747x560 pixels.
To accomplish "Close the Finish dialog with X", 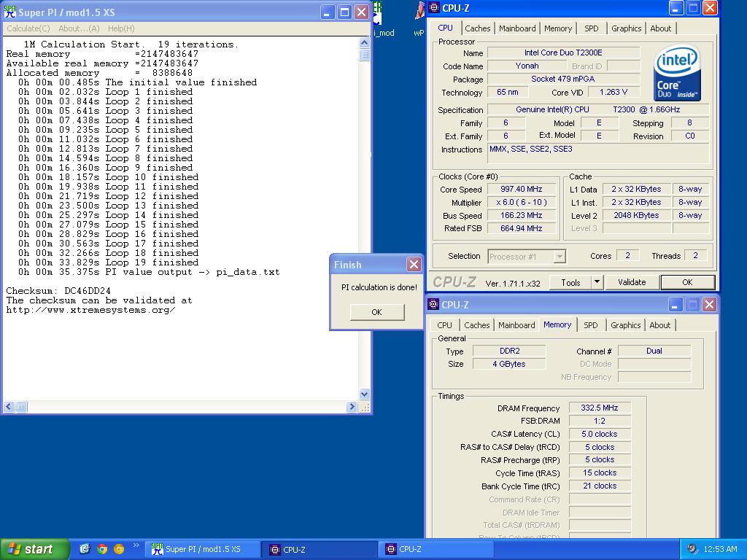I will [x=414, y=264].
